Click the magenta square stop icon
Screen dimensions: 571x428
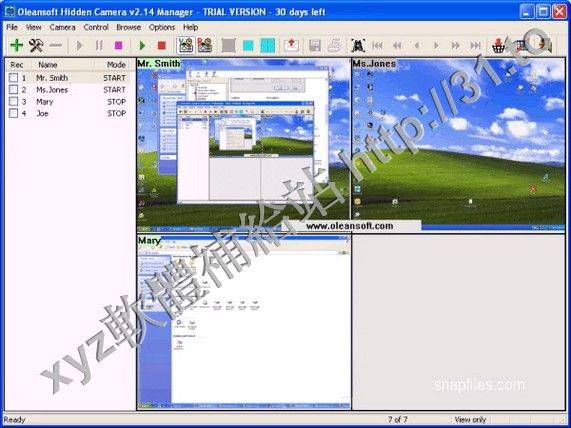(x=118, y=45)
